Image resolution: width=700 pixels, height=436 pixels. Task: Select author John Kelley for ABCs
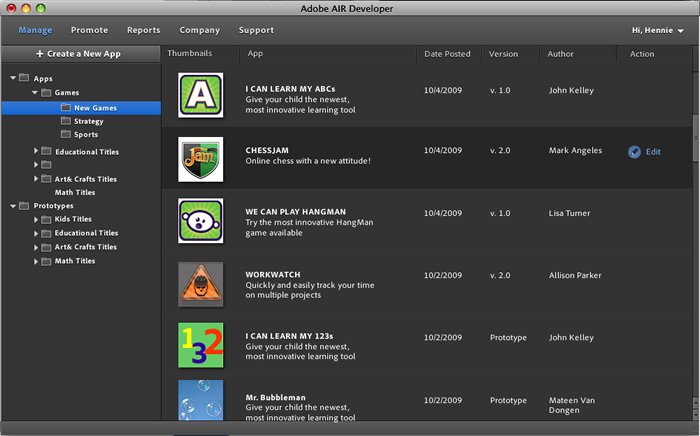tap(571, 90)
